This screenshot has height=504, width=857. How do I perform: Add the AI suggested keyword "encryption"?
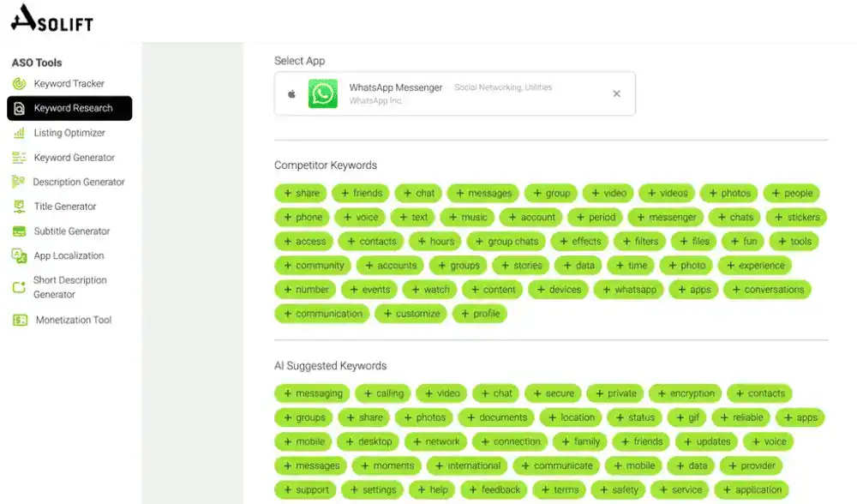pos(684,394)
